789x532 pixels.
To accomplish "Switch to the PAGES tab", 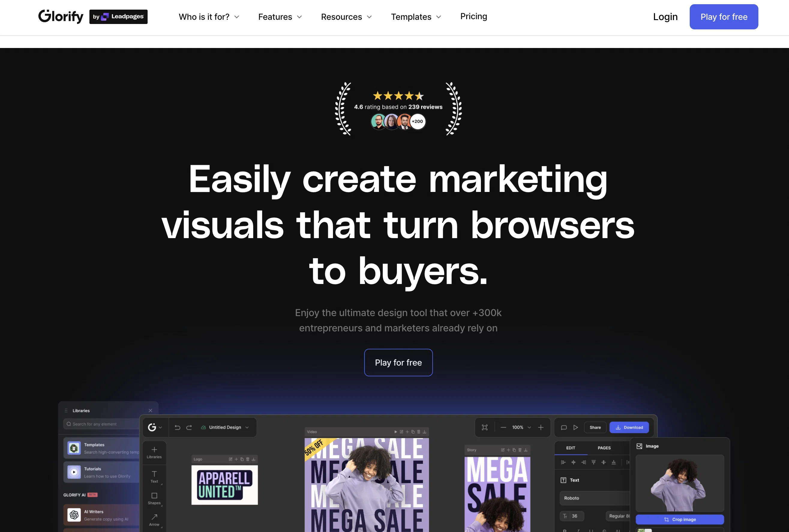I will click(604, 448).
